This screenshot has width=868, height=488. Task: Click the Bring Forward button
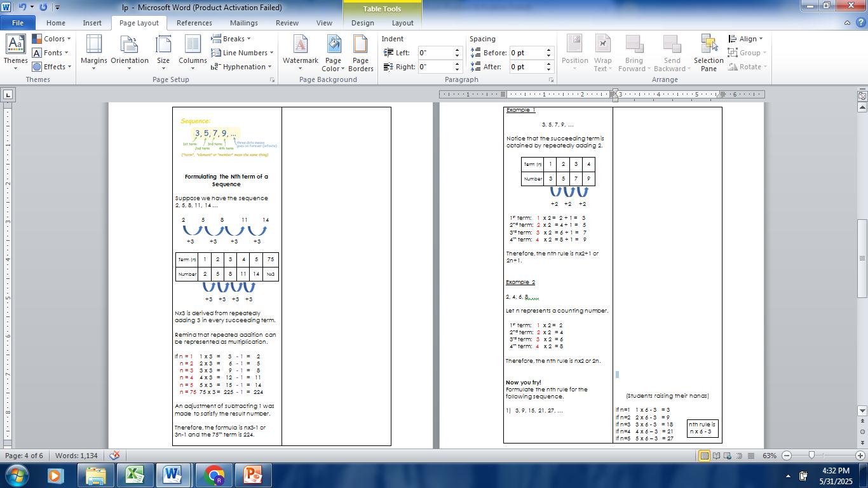coord(634,53)
